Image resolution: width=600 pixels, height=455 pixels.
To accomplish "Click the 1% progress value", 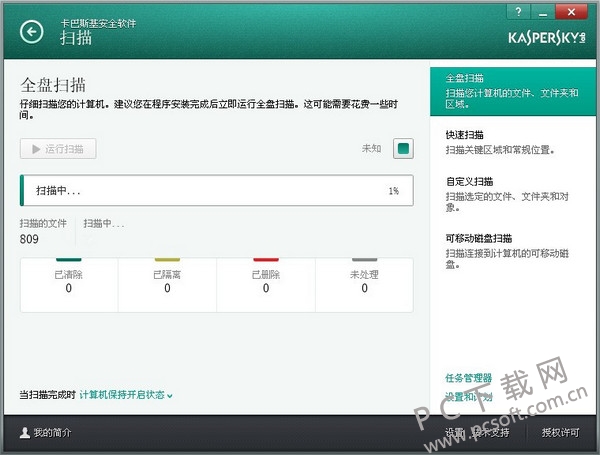I will coord(394,191).
